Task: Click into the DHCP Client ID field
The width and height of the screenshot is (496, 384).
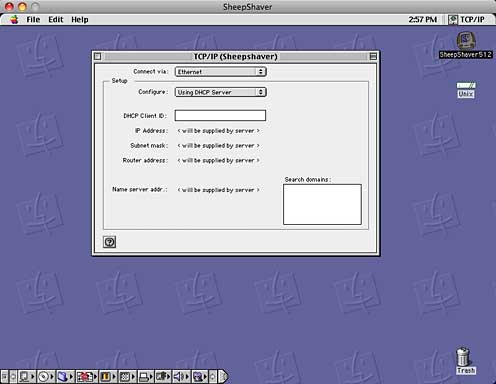Action: (x=220, y=115)
